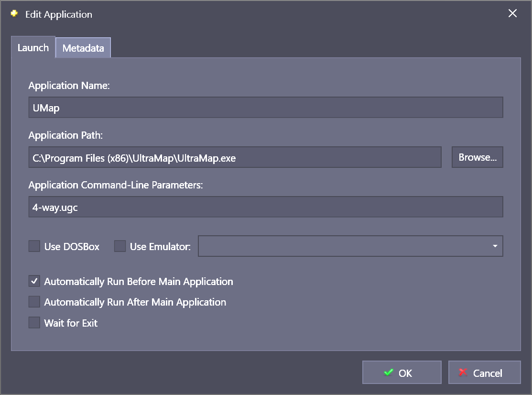Confirm with the OK button
This screenshot has height=395, width=532.
pos(402,372)
